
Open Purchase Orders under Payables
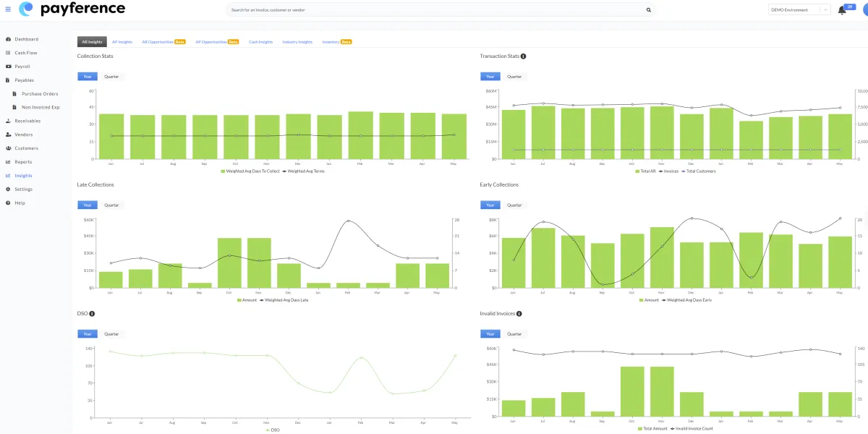(40, 94)
